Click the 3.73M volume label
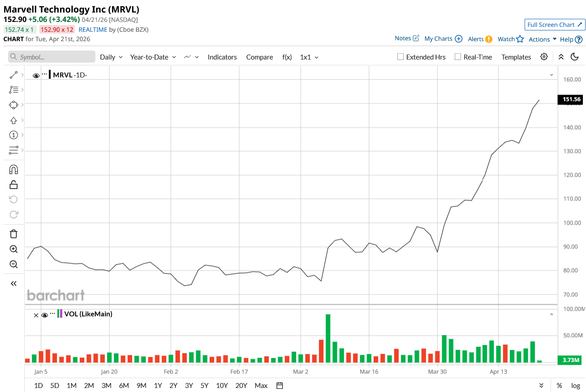 coord(570,360)
